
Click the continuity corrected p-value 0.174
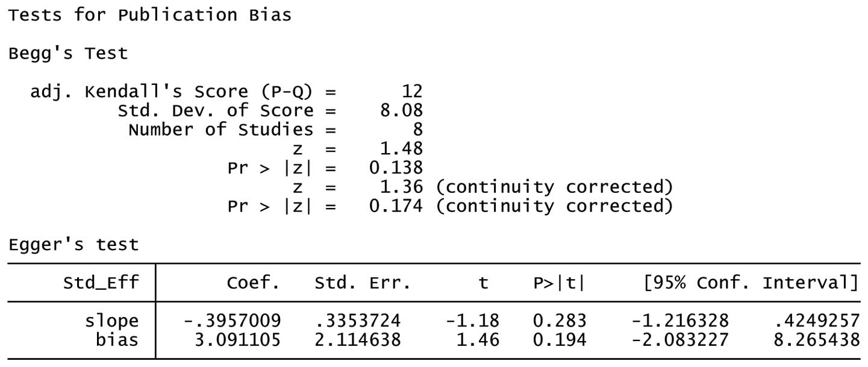(x=396, y=206)
